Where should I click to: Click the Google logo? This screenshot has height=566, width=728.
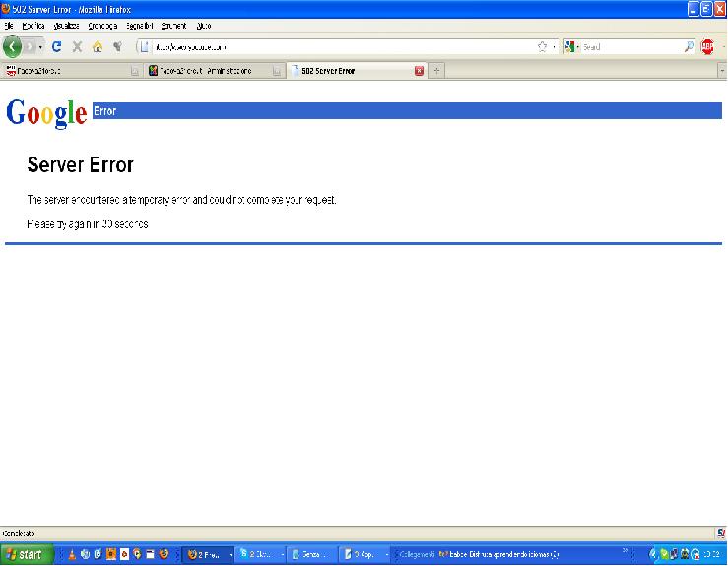pyautogui.click(x=46, y=113)
